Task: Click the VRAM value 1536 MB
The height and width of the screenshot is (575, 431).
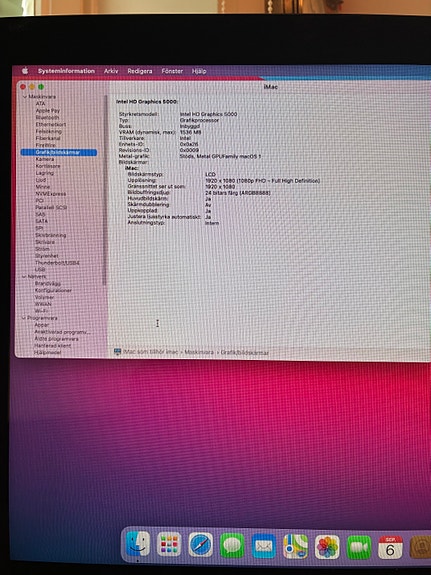Action: click(x=190, y=132)
